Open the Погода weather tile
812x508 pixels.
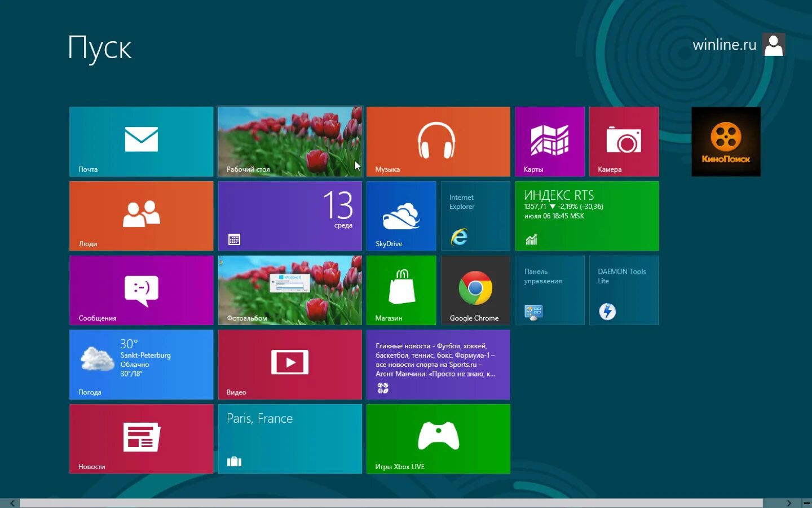point(142,365)
